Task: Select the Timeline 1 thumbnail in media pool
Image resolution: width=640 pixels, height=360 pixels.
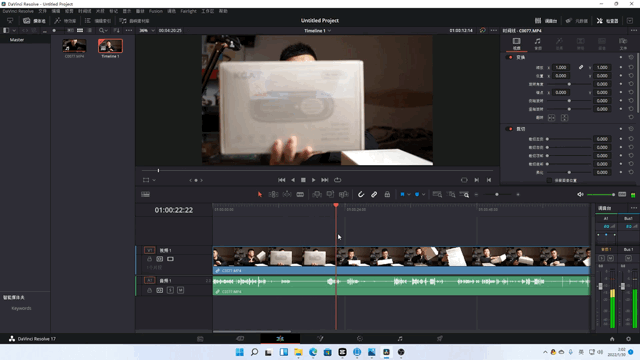Action: click(110, 46)
